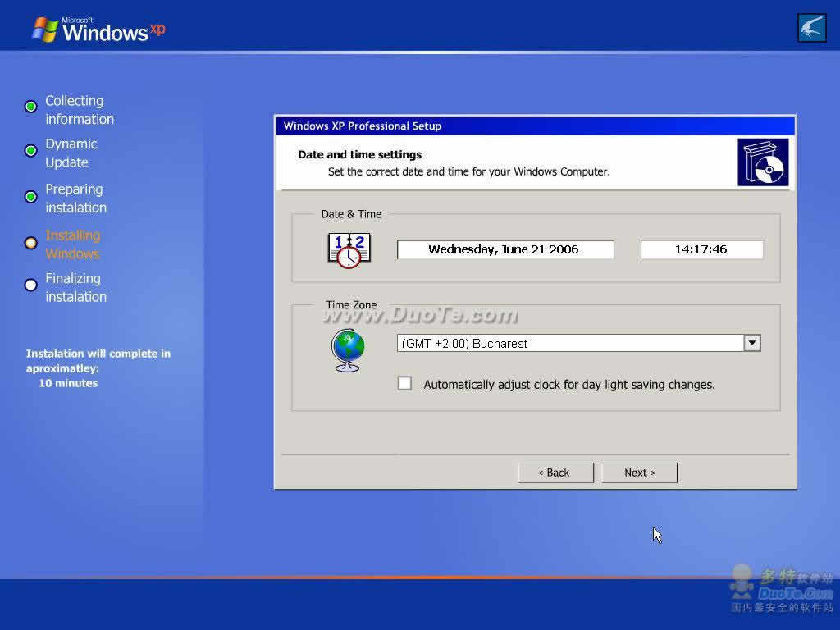Click the green Collecting information step bullet
The width and height of the screenshot is (840, 630).
click(x=31, y=106)
